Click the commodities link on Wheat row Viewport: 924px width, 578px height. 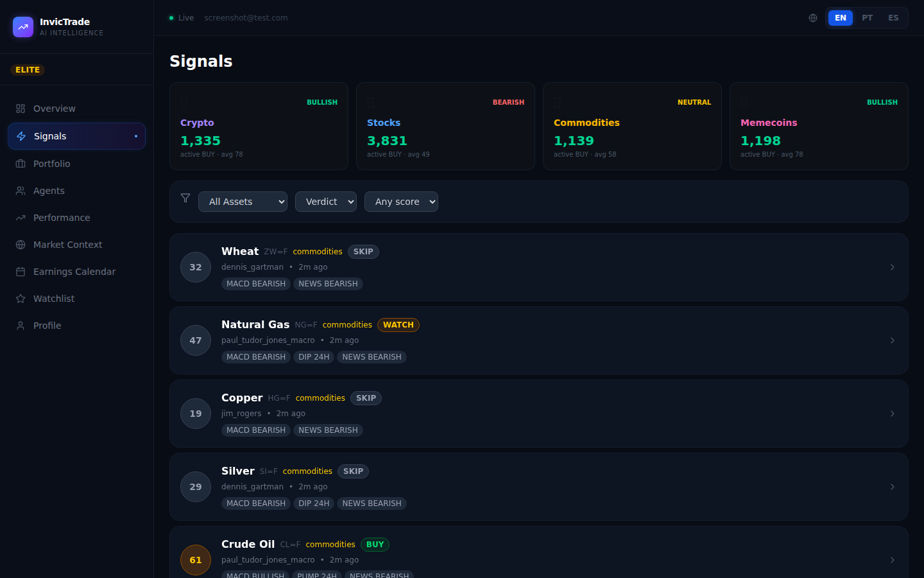[x=318, y=251]
